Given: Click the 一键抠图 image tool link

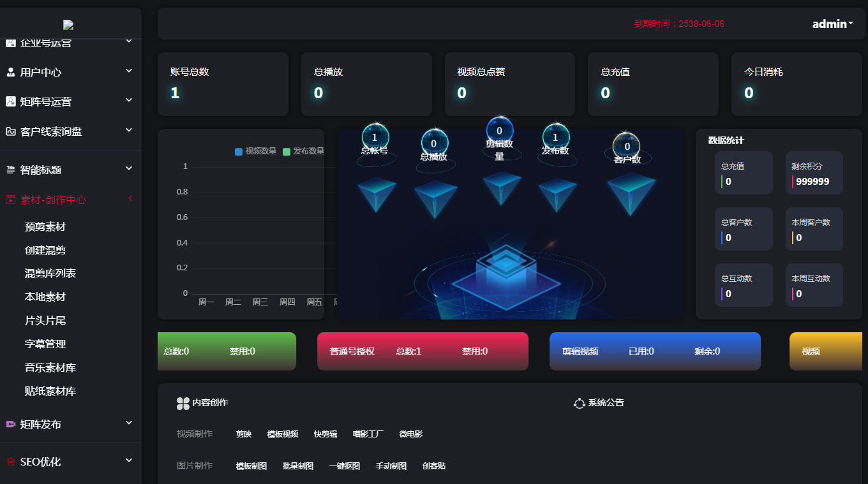Looking at the screenshot, I should click(x=344, y=466).
